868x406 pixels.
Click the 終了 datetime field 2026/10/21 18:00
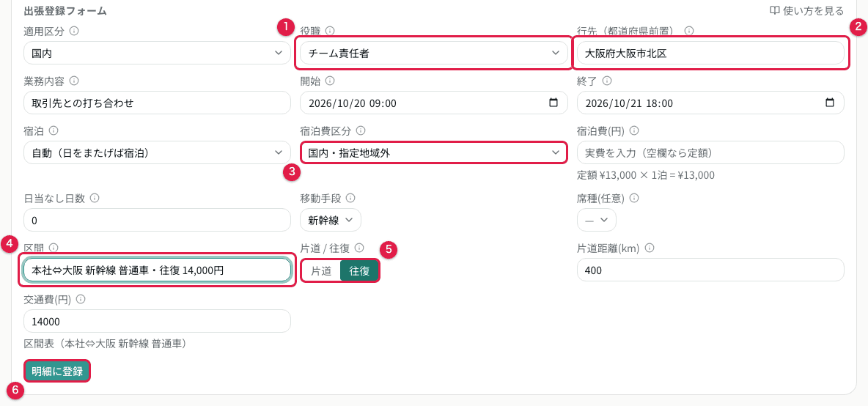(711, 103)
